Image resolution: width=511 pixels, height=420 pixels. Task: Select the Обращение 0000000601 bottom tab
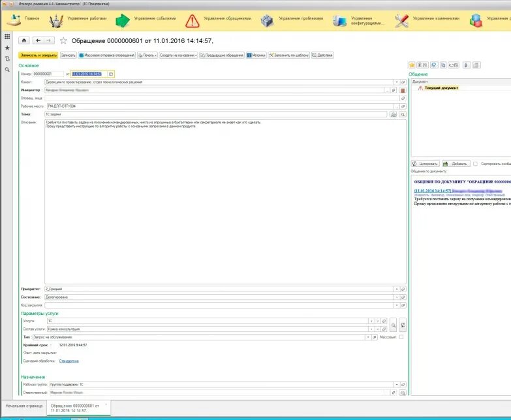[x=78, y=408]
